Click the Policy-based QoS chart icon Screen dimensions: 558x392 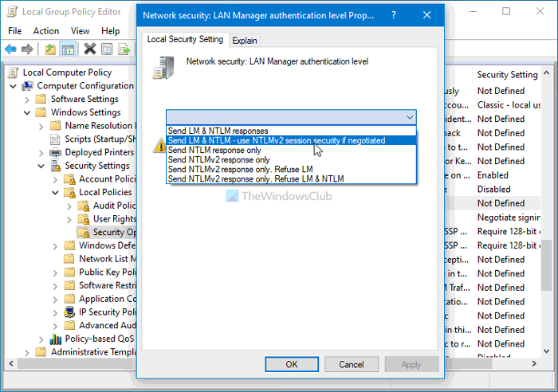pyautogui.click(x=56, y=339)
